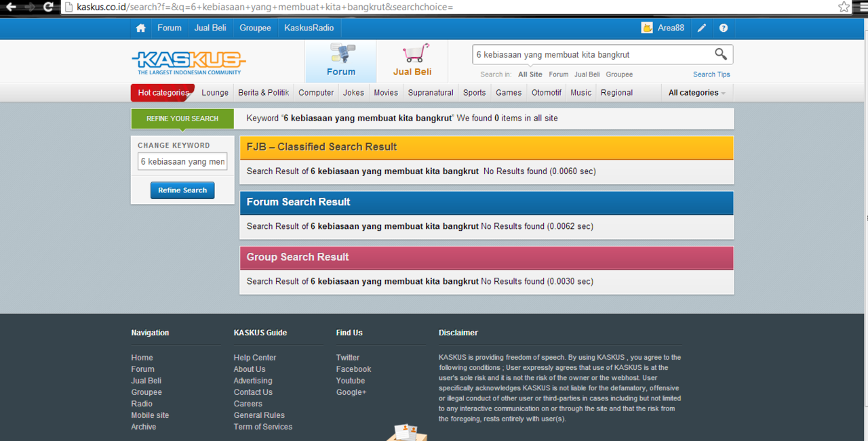868x441 pixels.
Task: Go back with browser back arrow
Action: click(11, 7)
